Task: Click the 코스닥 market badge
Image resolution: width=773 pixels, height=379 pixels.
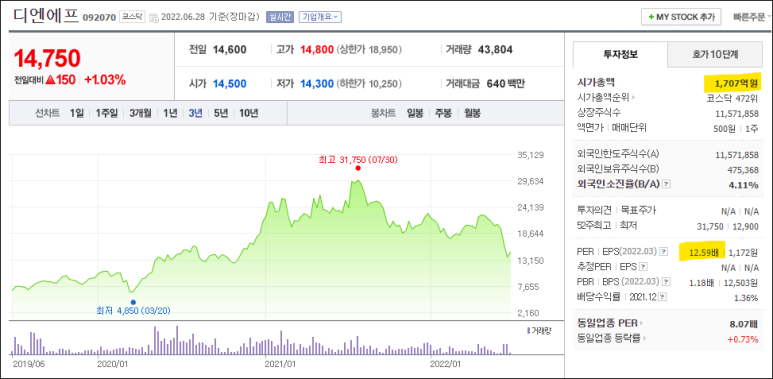Action: pos(132,17)
